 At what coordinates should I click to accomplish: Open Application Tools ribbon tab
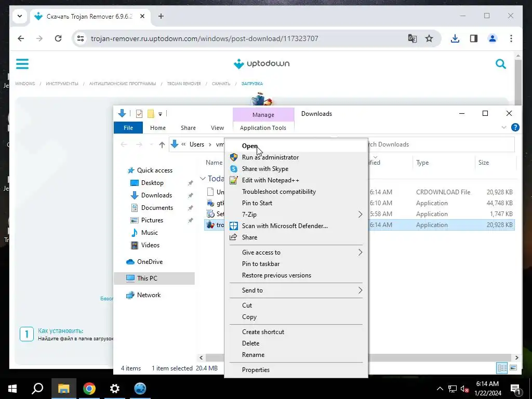pyautogui.click(x=263, y=128)
